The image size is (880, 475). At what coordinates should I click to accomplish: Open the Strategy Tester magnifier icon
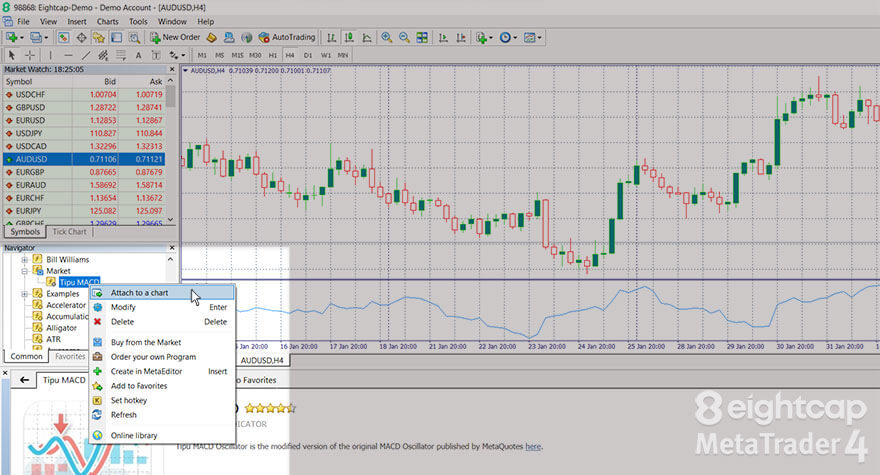click(134, 38)
